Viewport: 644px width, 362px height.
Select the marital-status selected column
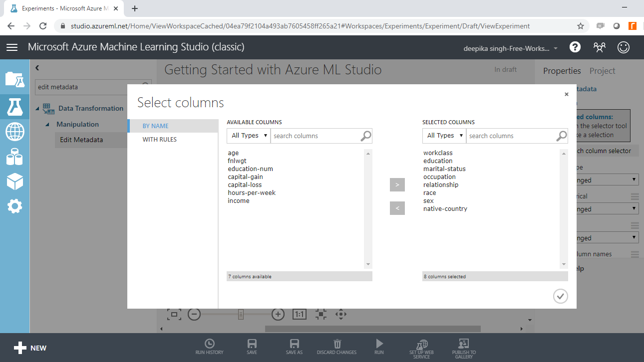pos(444,169)
